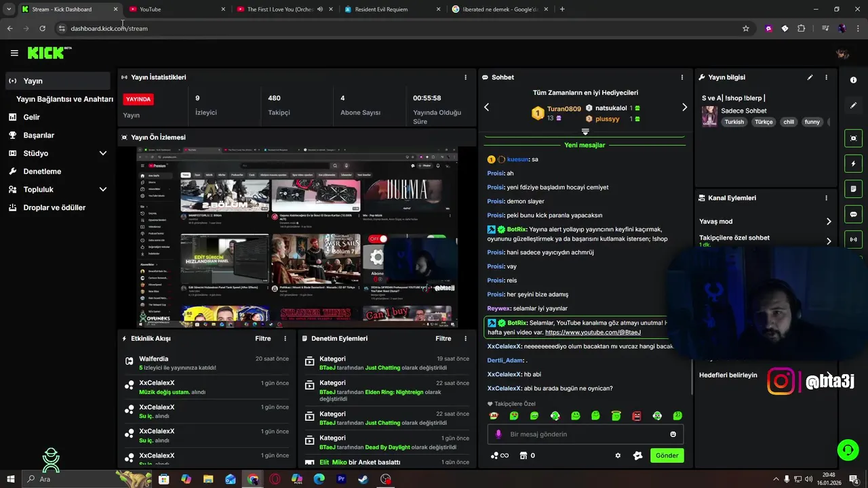Open the shop icon showing 0
868x488 pixels.
[527, 455]
